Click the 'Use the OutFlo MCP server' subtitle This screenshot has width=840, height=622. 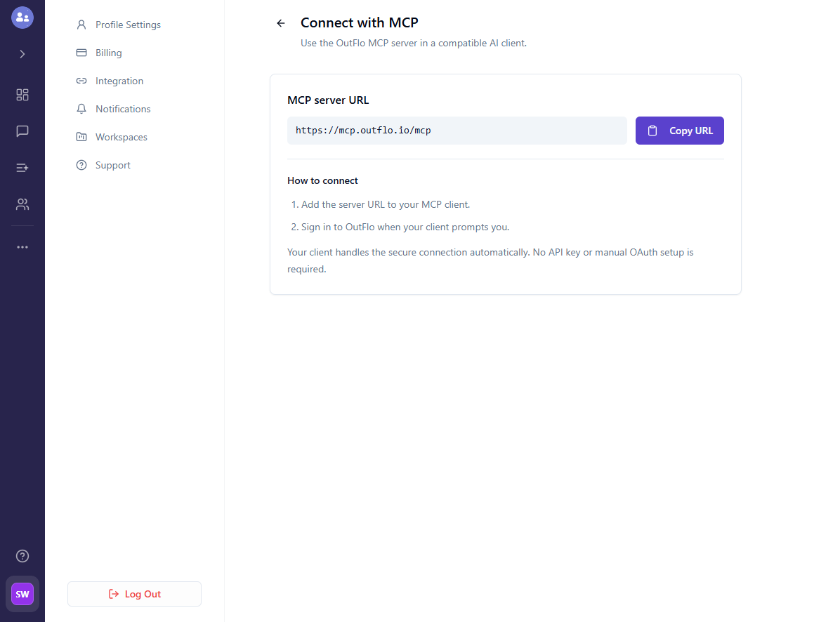[414, 43]
